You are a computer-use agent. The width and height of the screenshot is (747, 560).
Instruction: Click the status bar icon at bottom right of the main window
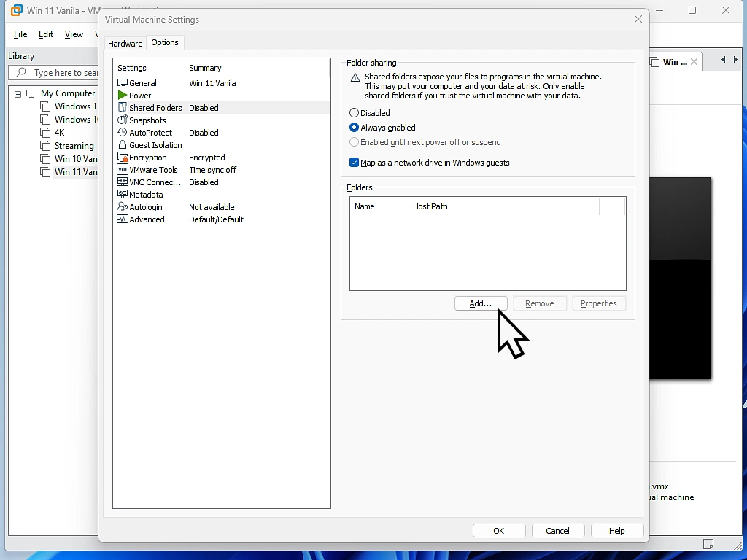[x=708, y=543]
